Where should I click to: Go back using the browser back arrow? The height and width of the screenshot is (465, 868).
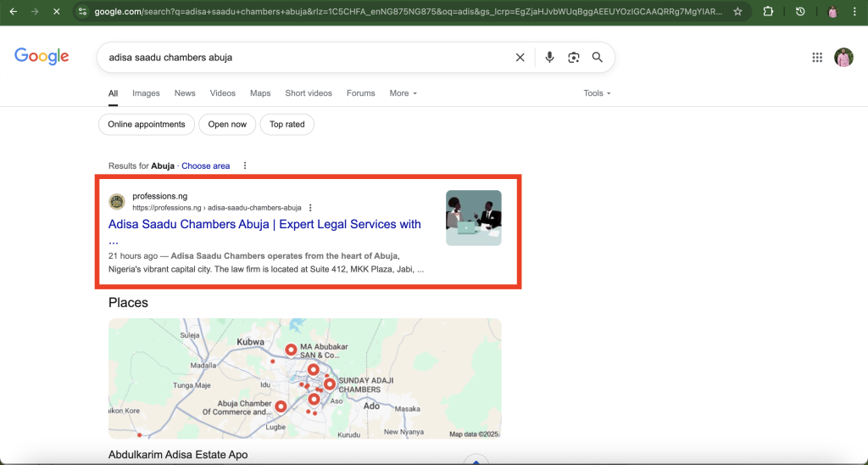tap(14, 11)
